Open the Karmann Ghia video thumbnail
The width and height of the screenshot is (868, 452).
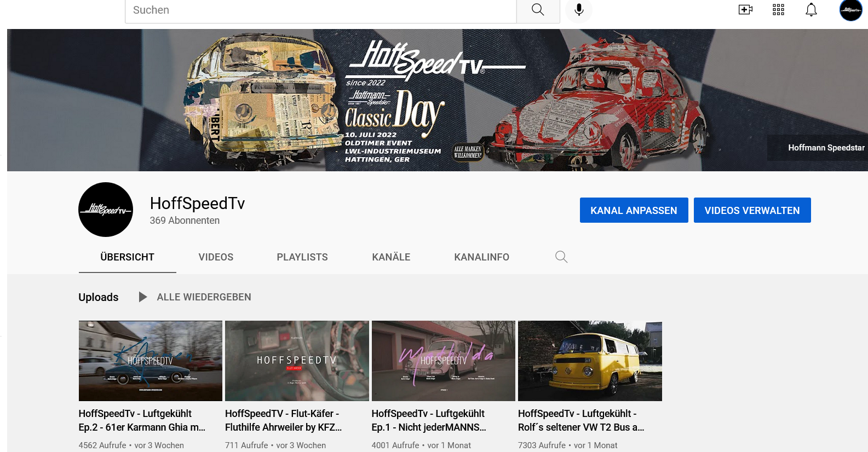point(151,361)
